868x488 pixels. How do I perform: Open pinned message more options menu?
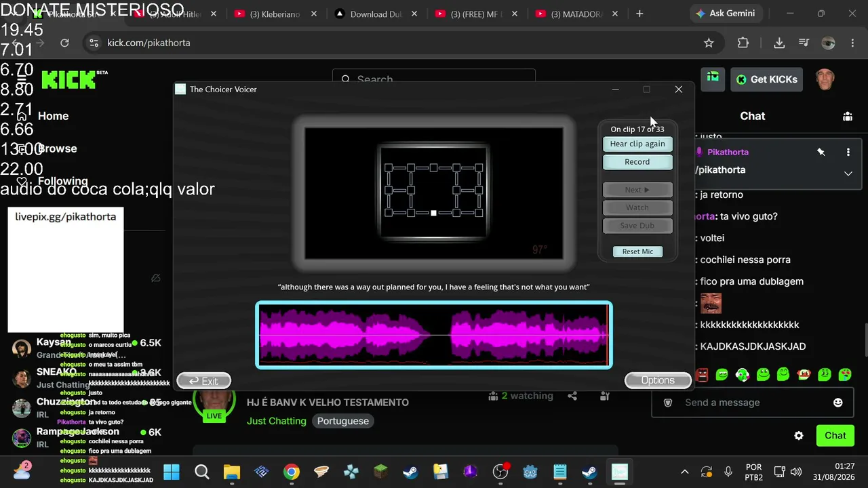coord(848,152)
